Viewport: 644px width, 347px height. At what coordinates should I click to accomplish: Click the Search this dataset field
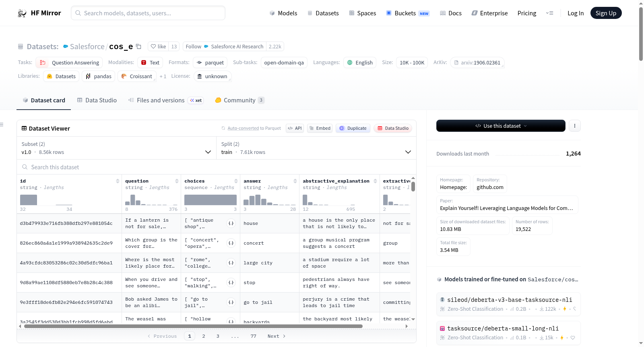tap(217, 167)
